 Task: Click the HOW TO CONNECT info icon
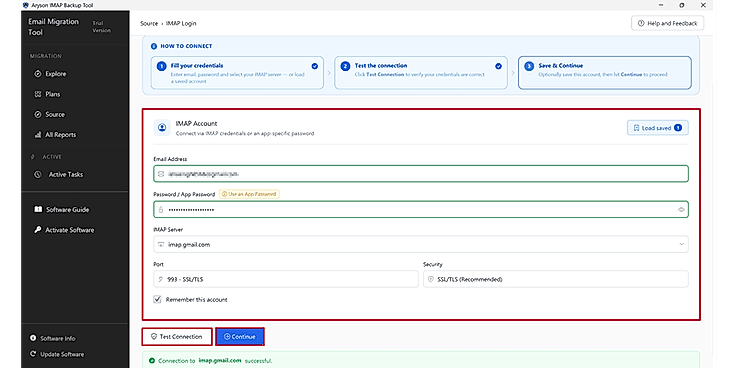click(x=153, y=46)
